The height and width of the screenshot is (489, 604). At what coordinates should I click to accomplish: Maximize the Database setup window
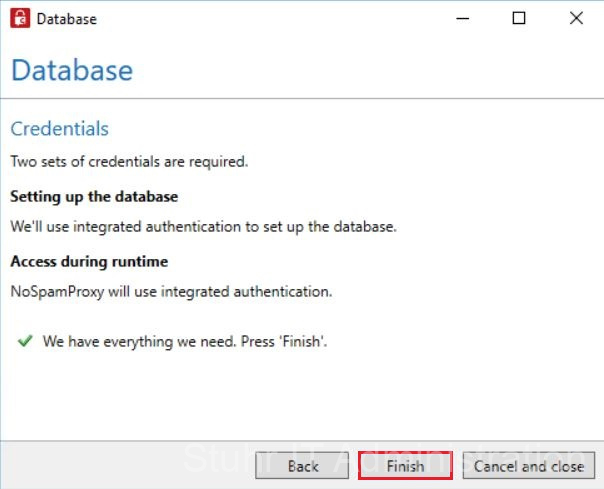pyautogui.click(x=519, y=18)
